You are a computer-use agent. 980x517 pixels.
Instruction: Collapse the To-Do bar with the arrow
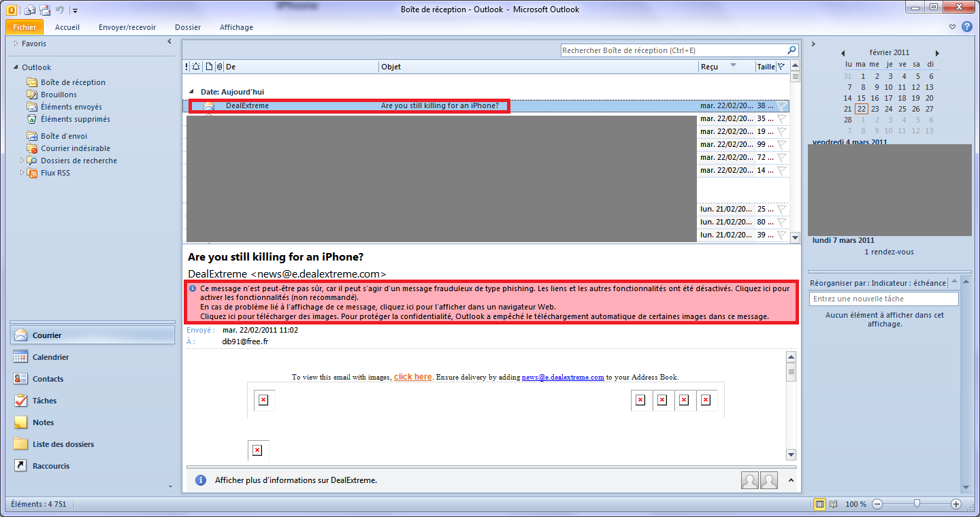point(813,44)
